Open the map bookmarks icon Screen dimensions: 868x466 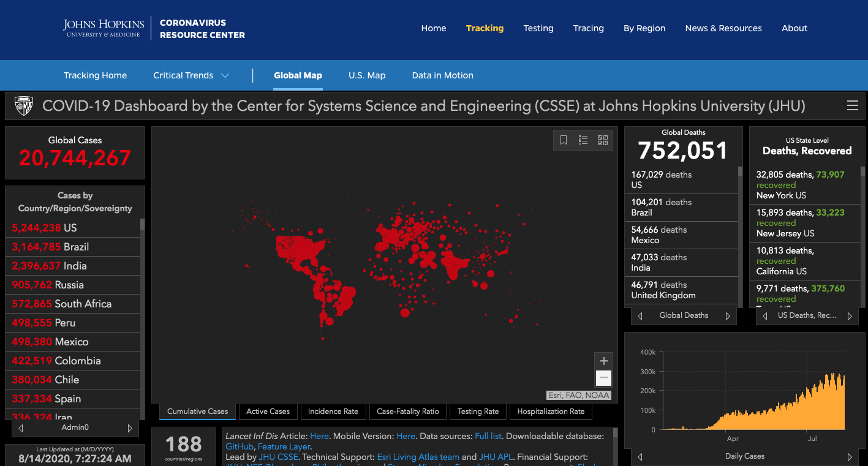(564, 140)
